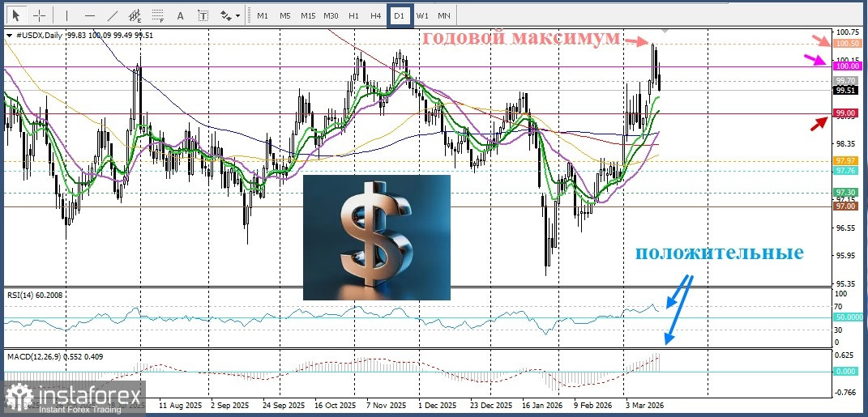
Task: Switch chart to M30 timeframe
Action: click(331, 15)
